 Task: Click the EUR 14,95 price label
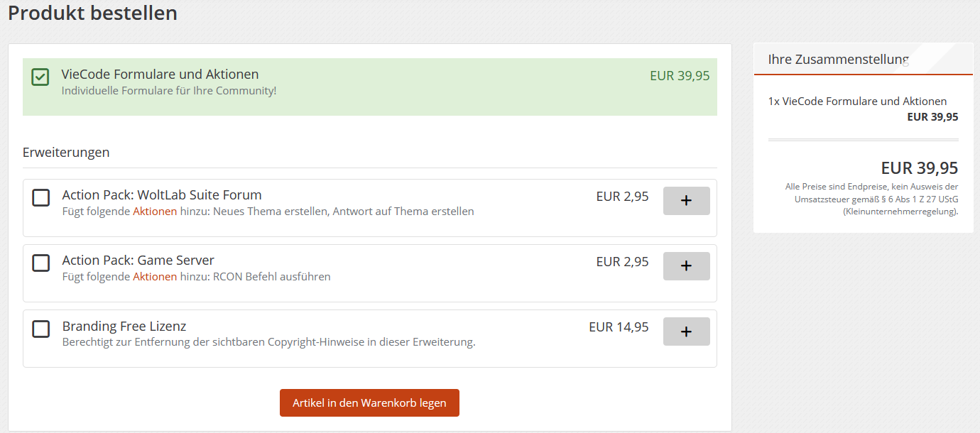click(x=619, y=327)
